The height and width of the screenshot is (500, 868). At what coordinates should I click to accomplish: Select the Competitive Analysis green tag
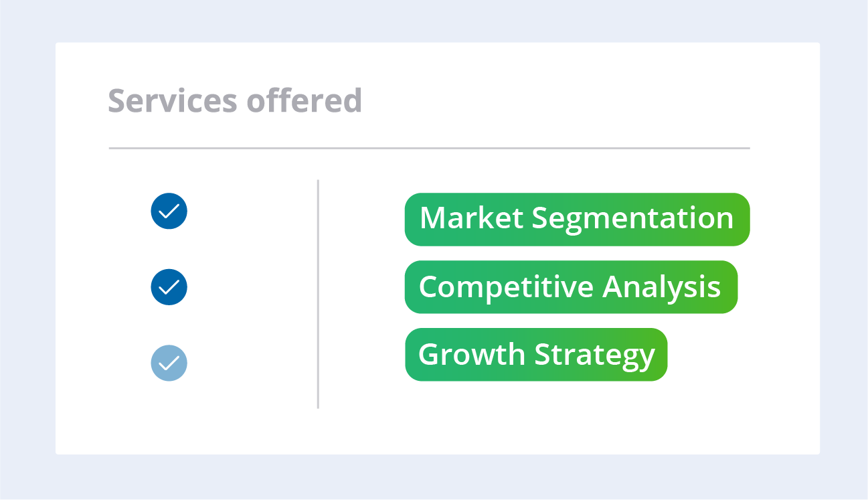click(571, 287)
